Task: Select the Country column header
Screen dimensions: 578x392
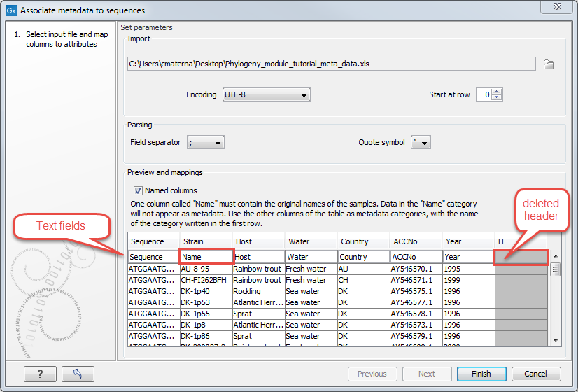Action: (x=363, y=241)
